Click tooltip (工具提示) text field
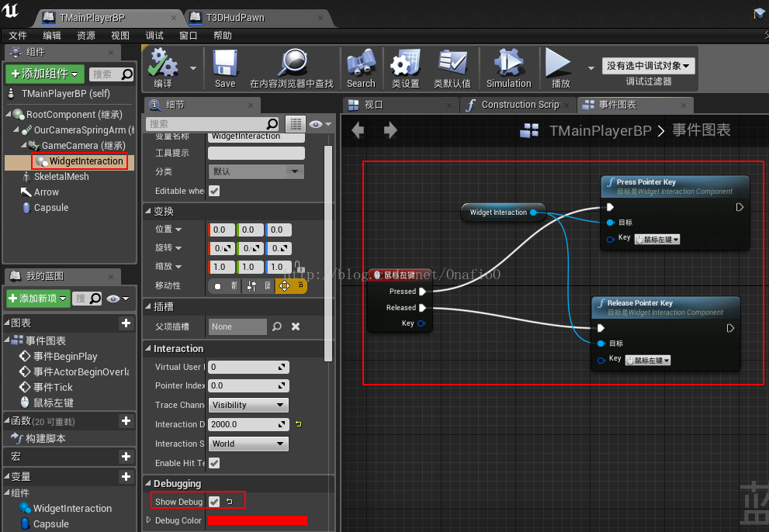This screenshot has height=532, width=769. 257,153
